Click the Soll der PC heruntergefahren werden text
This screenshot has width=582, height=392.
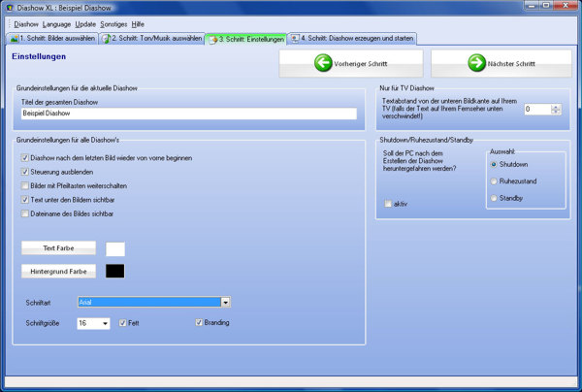[419, 161]
